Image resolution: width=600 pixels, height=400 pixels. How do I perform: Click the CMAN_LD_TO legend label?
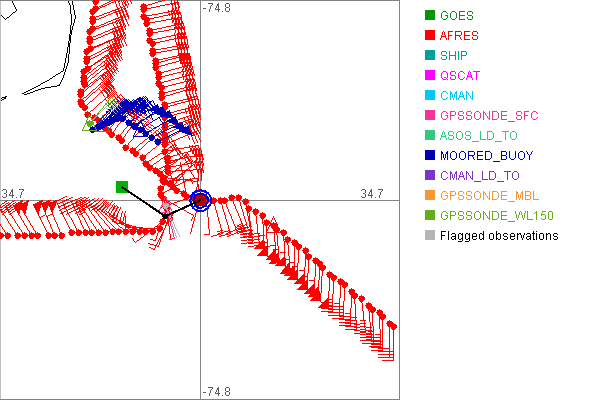(x=479, y=176)
